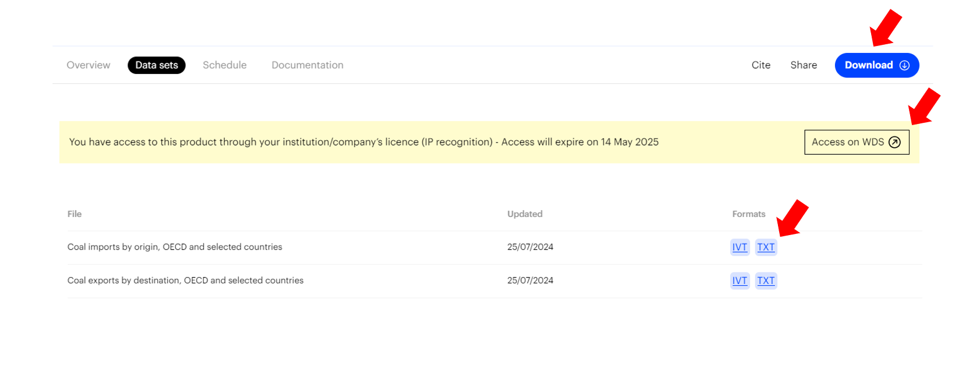Screen dimensions: 980x366
Task: Download Coal exports in IVT format
Action: tap(740, 280)
